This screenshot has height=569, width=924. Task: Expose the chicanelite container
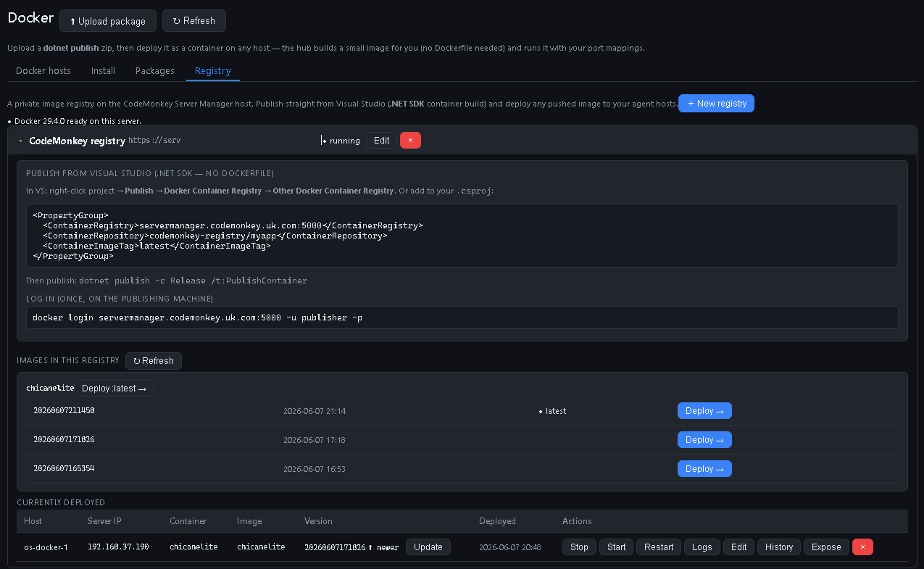[826, 547]
